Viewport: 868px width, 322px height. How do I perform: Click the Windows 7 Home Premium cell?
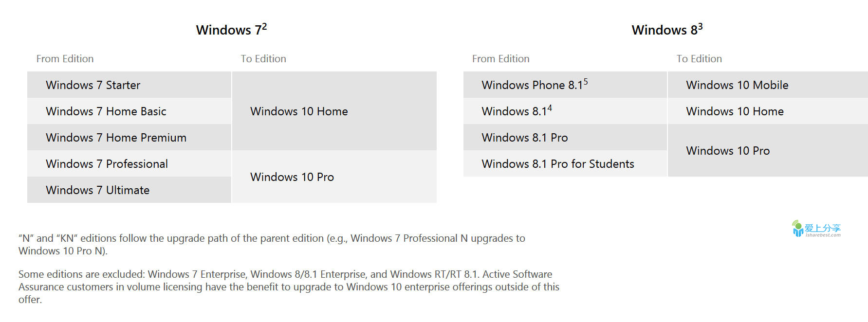(129, 137)
